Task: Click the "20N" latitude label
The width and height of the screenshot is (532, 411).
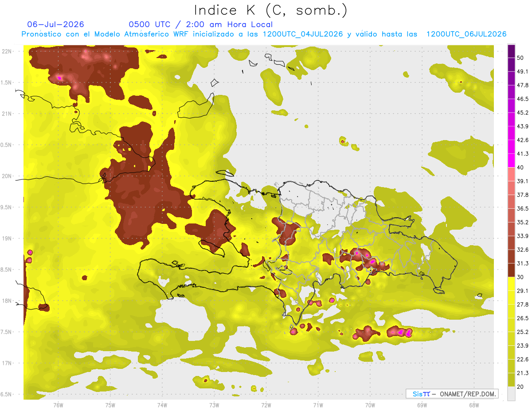Action: (x=7, y=176)
